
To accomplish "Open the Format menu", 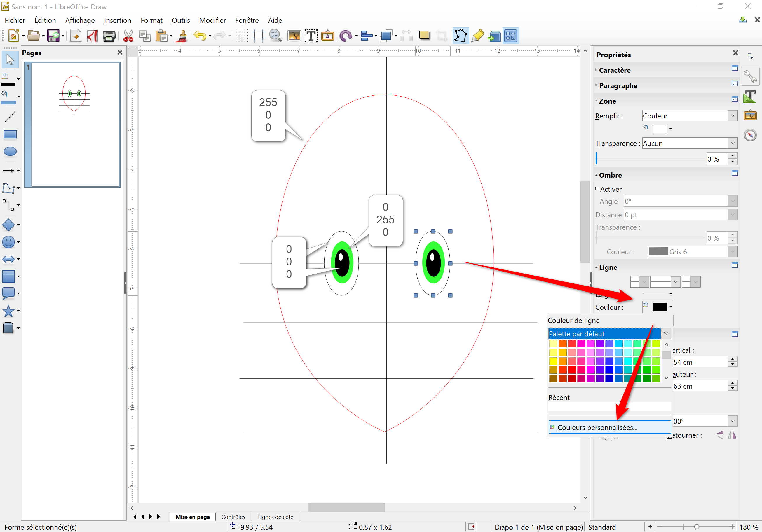I will click(152, 20).
